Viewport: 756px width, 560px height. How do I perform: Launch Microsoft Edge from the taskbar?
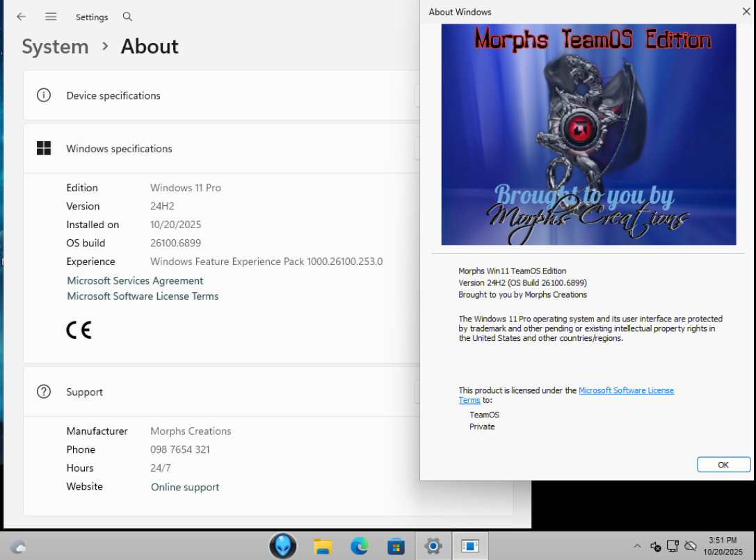(359, 546)
